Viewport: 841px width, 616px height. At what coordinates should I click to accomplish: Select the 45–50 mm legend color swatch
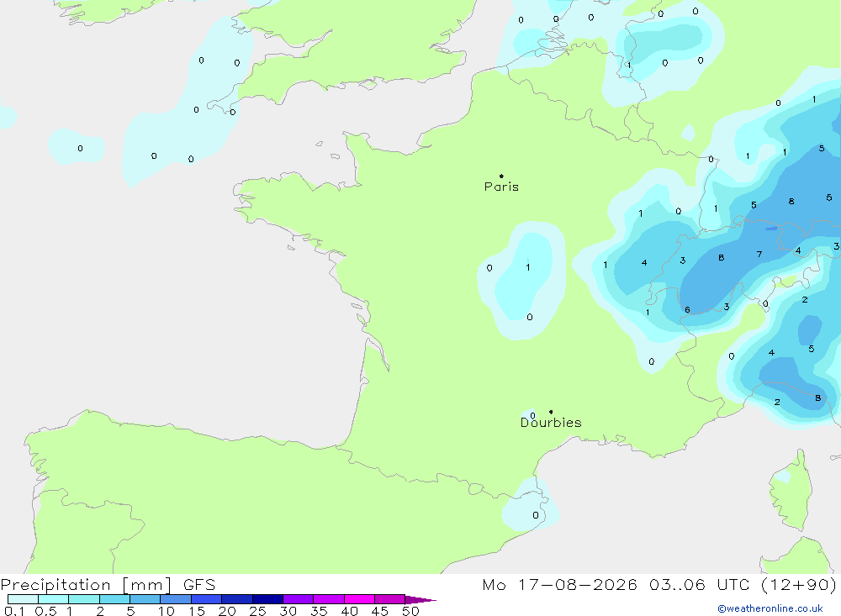click(x=390, y=599)
